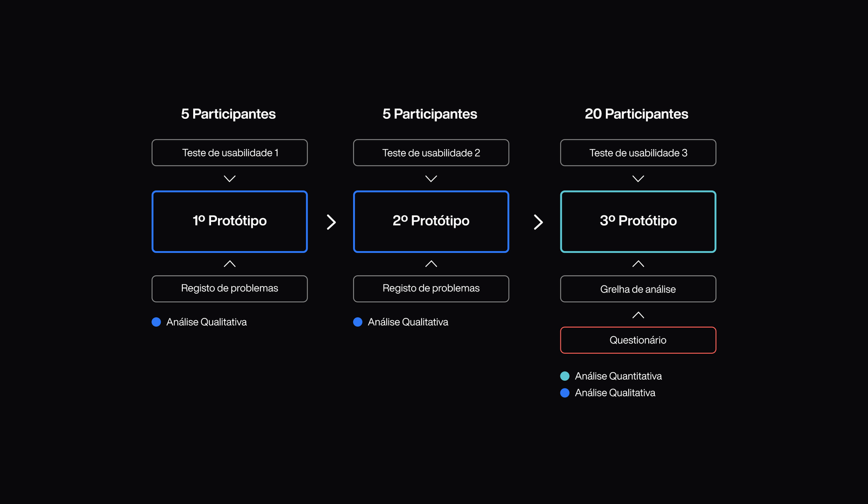Screen dimensions: 868x504
Task: Click the 1º Protótipo box
Action: (229, 221)
